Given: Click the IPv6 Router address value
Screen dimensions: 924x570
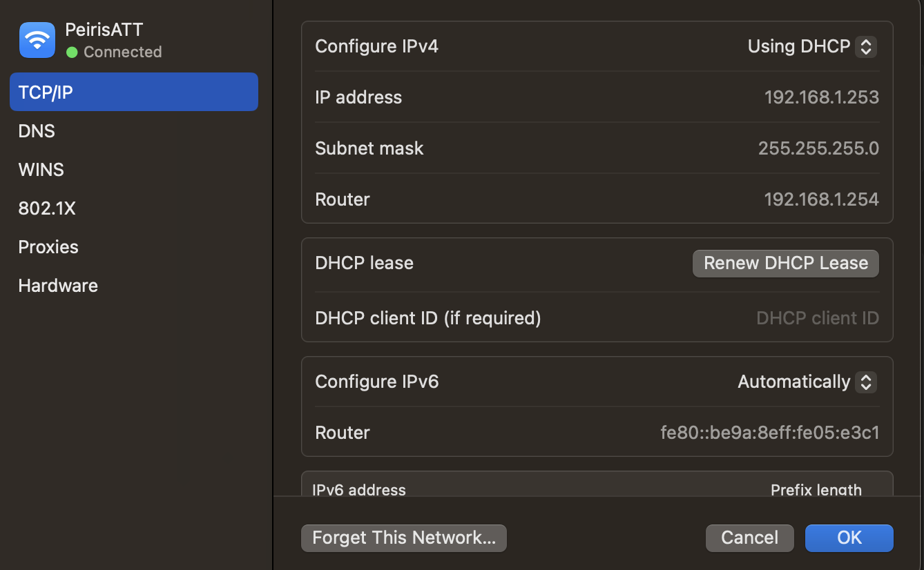Looking at the screenshot, I should pos(769,433).
